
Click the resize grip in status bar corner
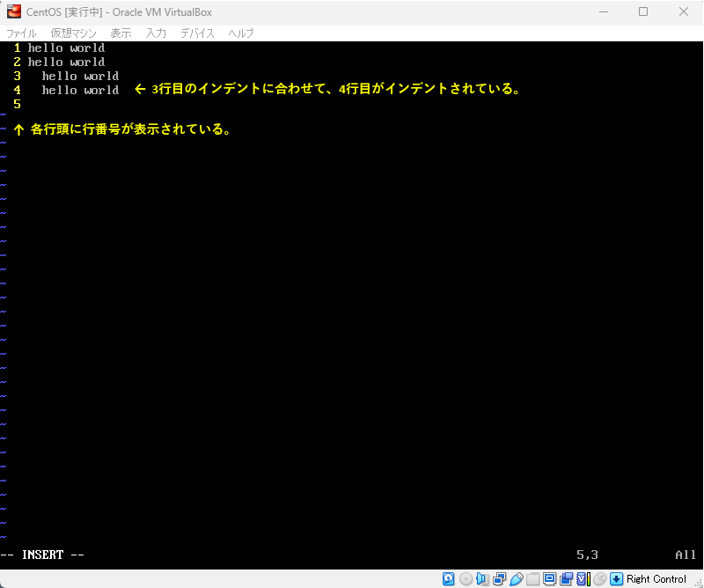[698, 583]
